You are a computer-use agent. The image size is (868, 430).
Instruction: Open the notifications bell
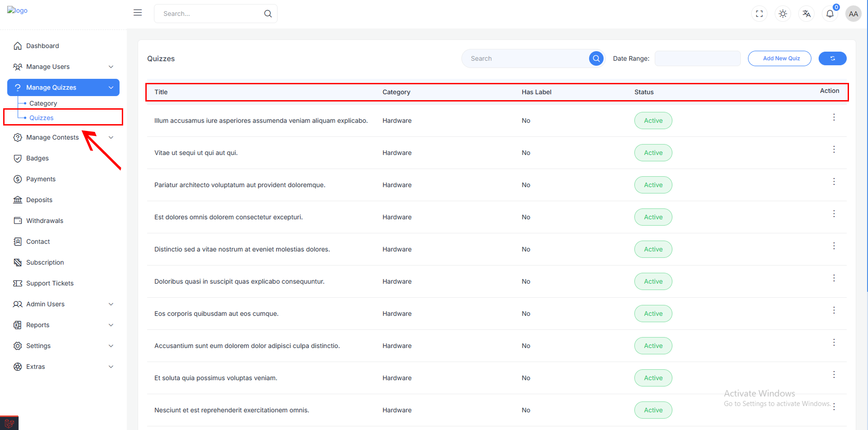coord(830,14)
